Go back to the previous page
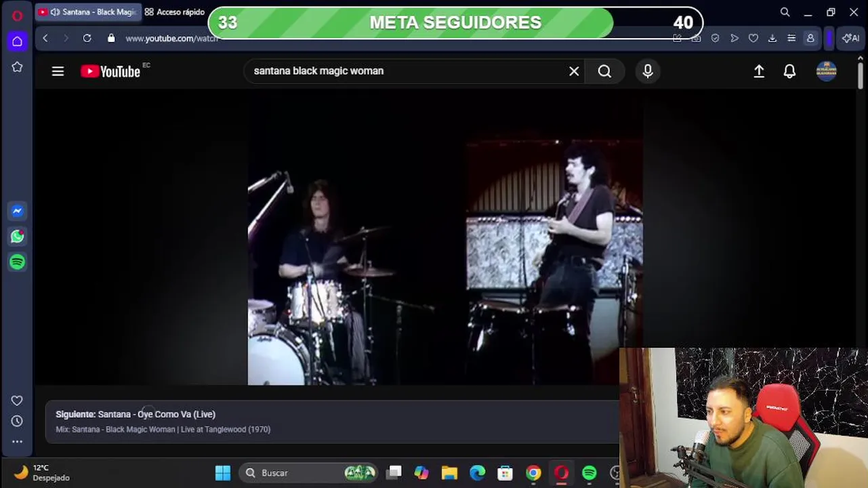Viewport: 868px width, 488px height. tap(45, 39)
